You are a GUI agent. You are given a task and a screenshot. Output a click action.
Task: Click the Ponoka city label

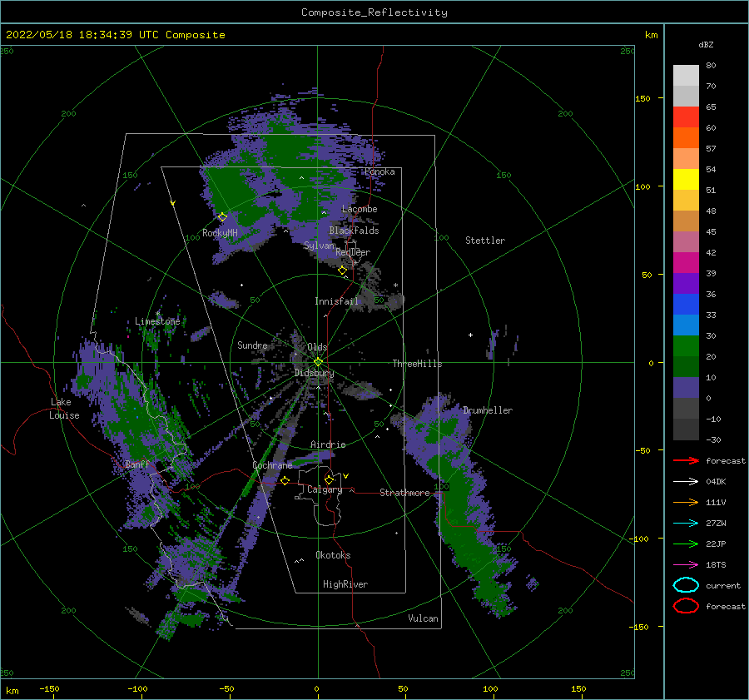click(379, 171)
